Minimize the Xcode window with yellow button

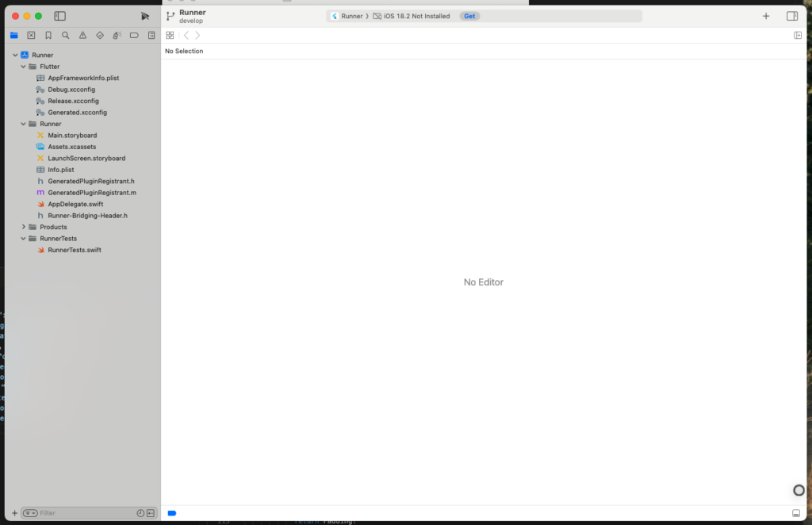pyautogui.click(x=27, y=16)
